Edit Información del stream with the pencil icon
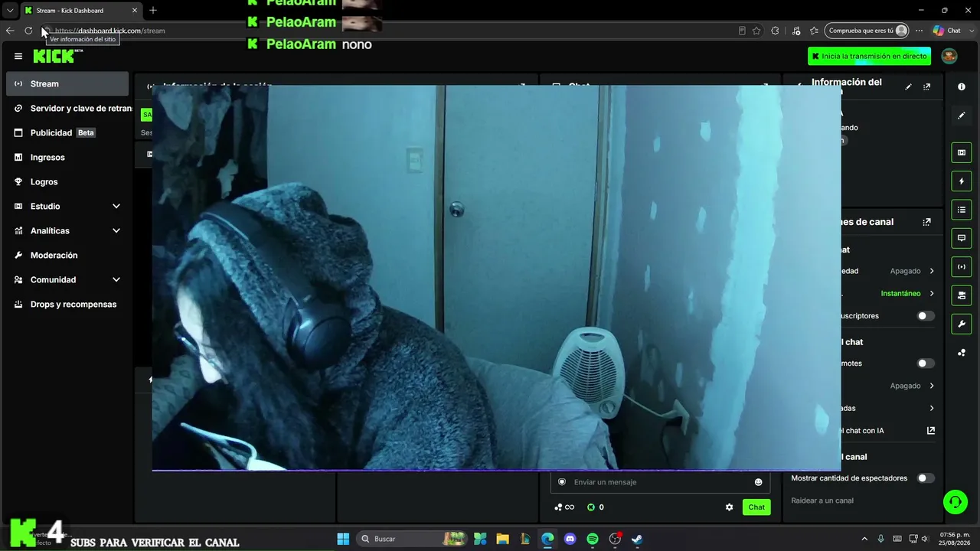Viewport: 980px width, 551px height. click(x=909, y=87)
